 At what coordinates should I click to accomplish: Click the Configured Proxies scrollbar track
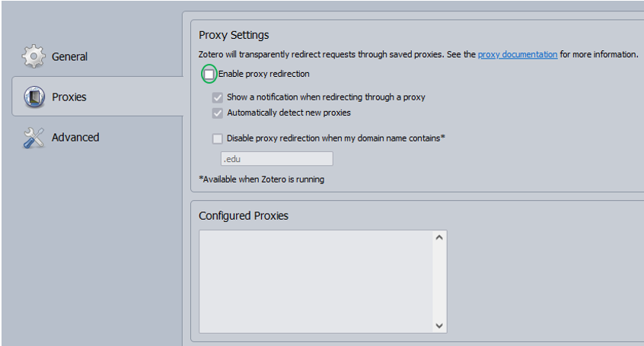click(439, 281)
